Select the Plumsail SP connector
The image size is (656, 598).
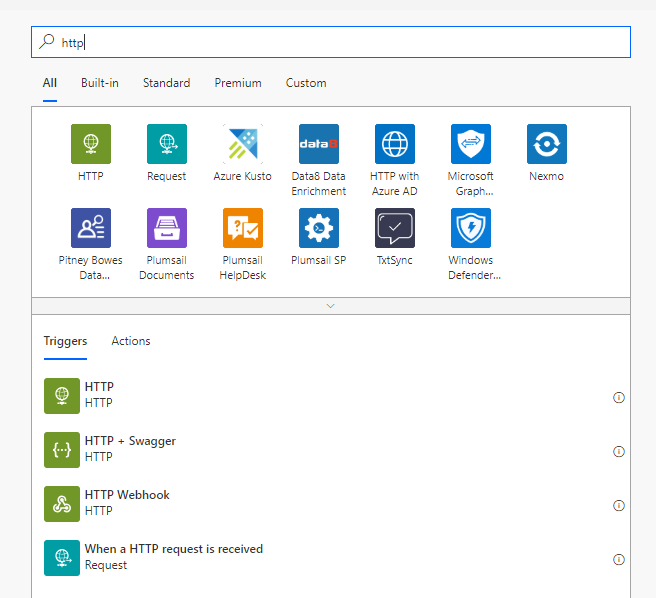(x=319, y=228)
